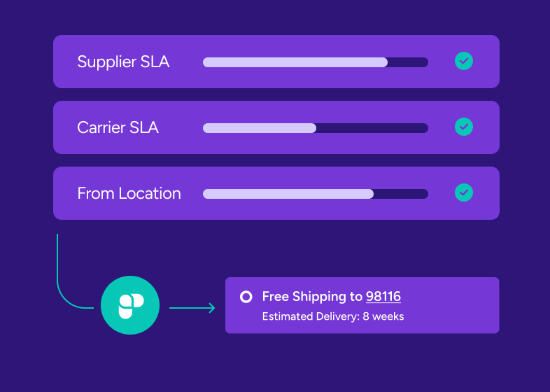
Task: Click the empty right side of shipping card
Action: point(455,305)
